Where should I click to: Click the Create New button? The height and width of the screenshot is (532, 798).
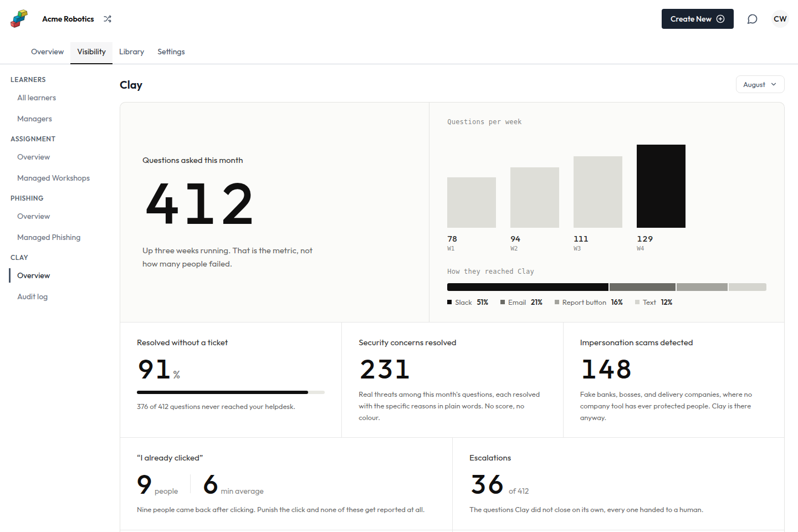pyautogui.click(x=697, y=19)
